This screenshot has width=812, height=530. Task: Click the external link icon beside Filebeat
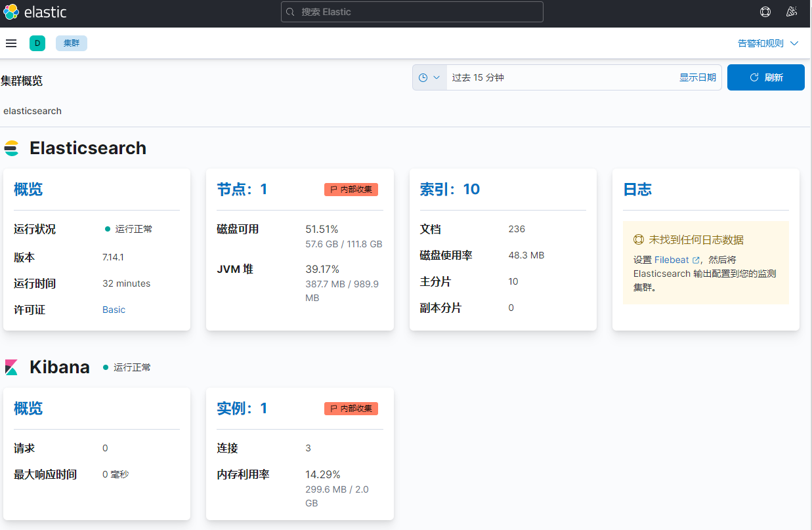coord(696,260)
